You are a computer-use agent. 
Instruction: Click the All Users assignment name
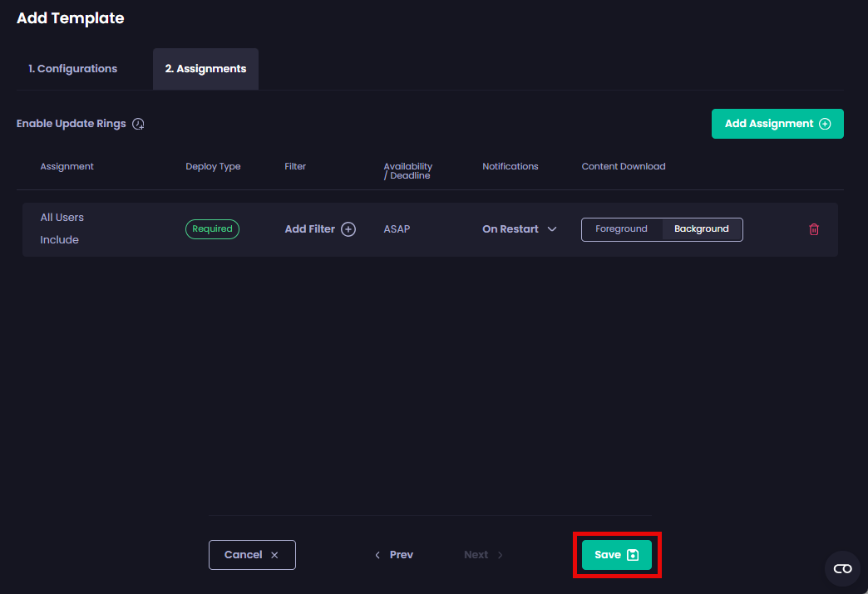coord(62,218)
